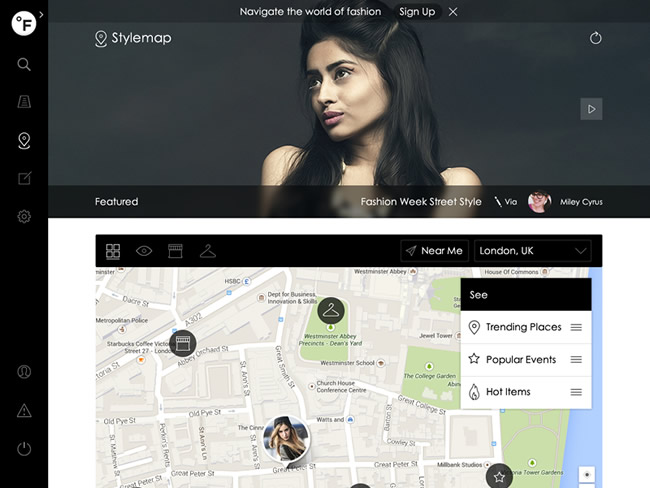Click the hamburger handle beside Popular Events
The height and width of the screenshot is (488, 650).
576,359
